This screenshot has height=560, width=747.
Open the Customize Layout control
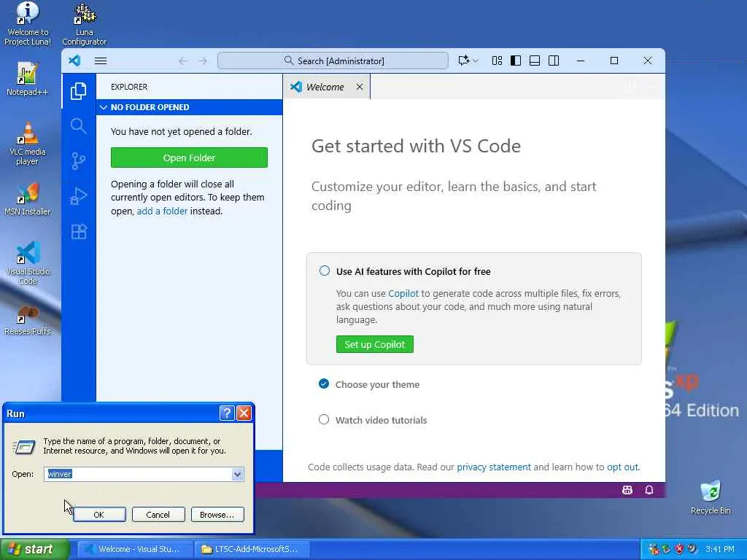[x=497, y=61]
